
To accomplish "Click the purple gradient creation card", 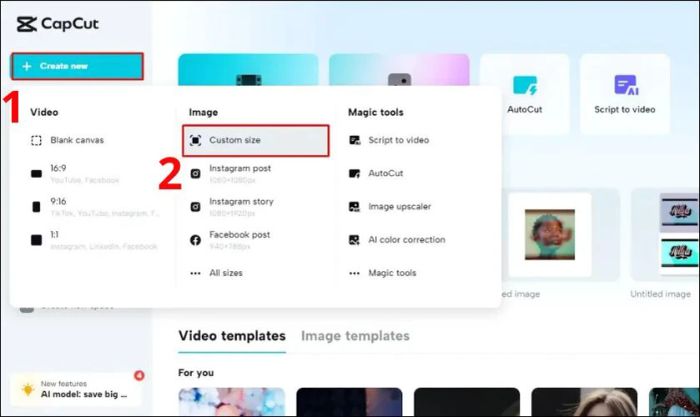I will pyautogui.click(x=399, y=70).
